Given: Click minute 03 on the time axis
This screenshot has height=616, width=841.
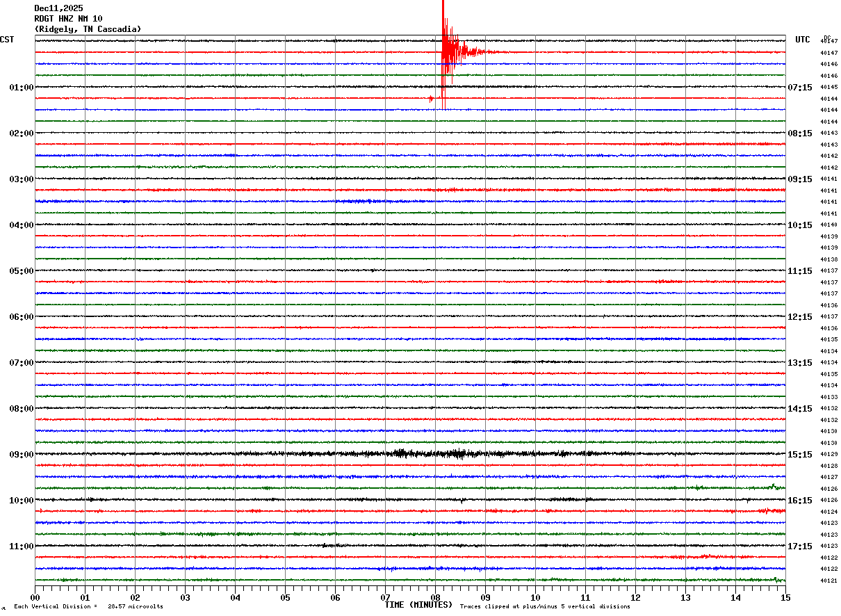Looking at the screenshot, I should [185, 597].
